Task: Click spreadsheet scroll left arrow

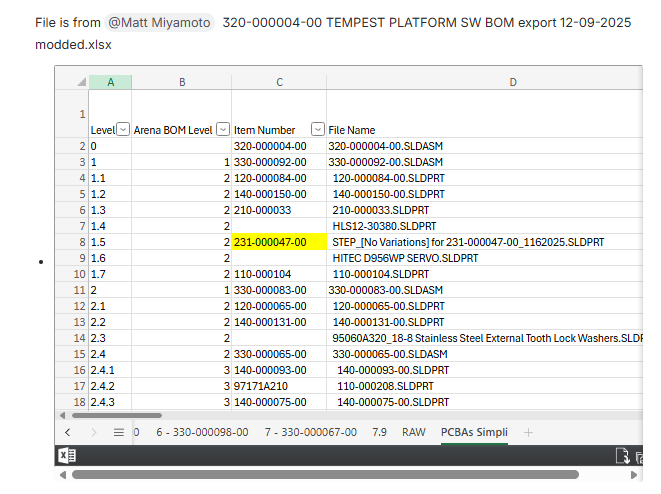Action: pyautogui.click(x=62, y=416)
